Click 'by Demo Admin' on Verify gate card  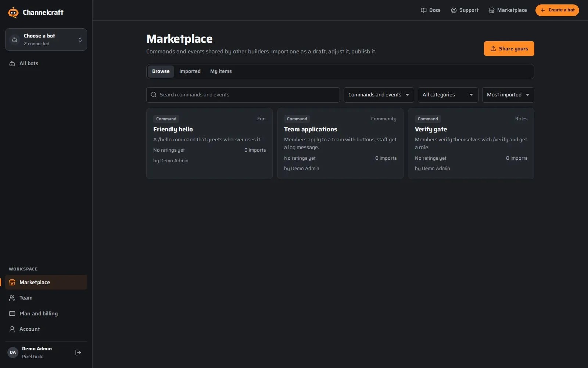(x=433, y=169)
